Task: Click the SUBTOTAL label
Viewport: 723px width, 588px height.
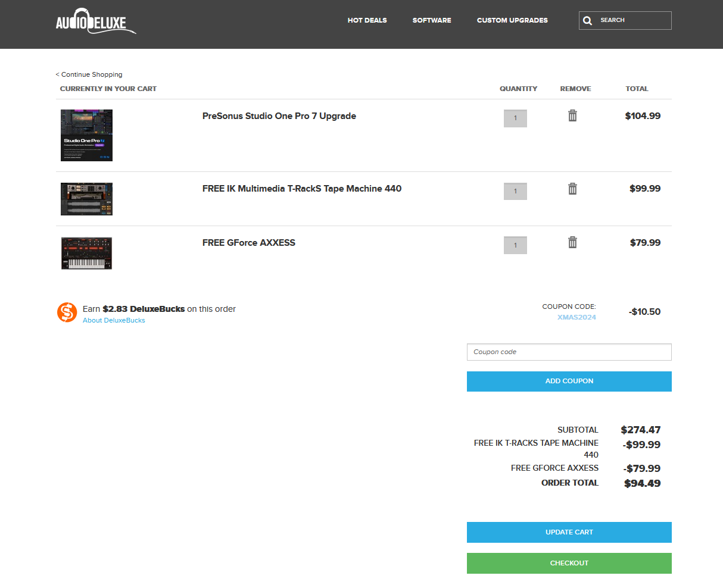Action: 578,430
